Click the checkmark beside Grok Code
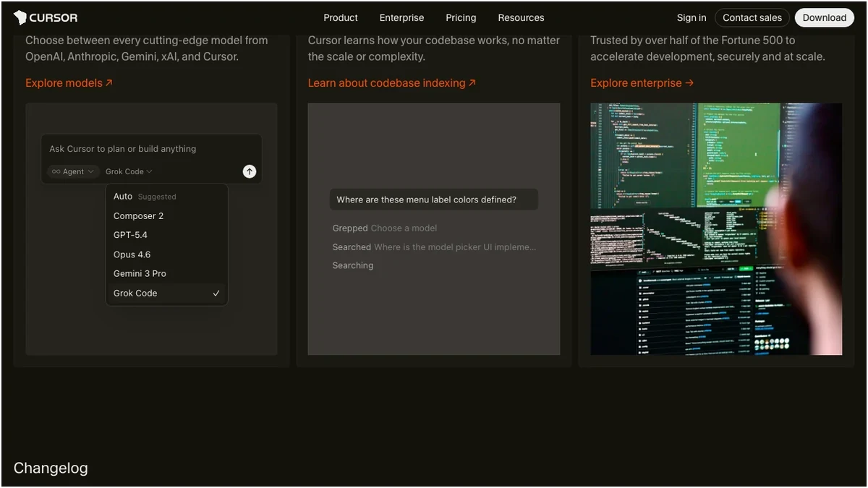The height and width of the screenshot is (488, 868). click(x=216, y=294)
